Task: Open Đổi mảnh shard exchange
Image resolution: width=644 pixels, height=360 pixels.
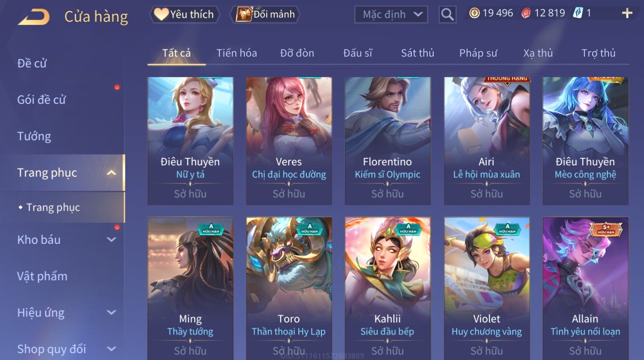Action: pos(265,15)
